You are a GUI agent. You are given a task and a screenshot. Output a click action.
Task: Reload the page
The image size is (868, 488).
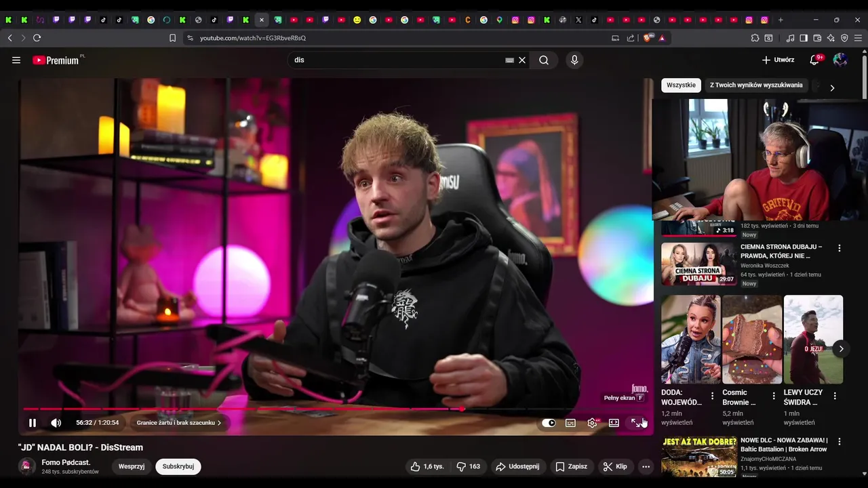pos(37,38)
